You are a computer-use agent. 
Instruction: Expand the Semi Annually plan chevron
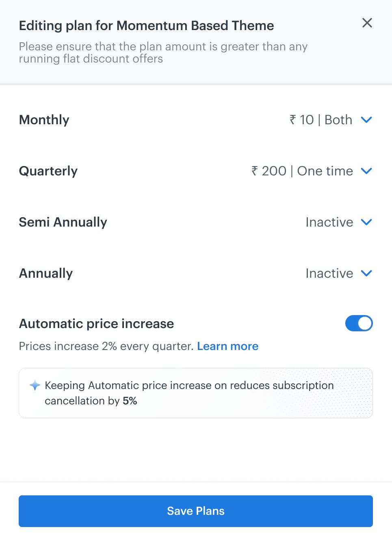pos(366,222)
